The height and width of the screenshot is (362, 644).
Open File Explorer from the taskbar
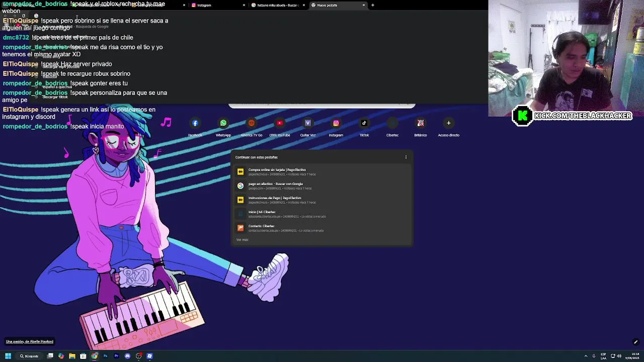pyautogui.click(x=72, y=356)
